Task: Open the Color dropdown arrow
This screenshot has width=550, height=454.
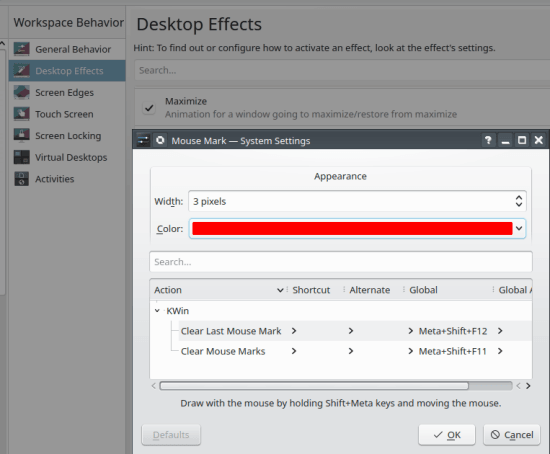Action: click(x=519, y=228)
